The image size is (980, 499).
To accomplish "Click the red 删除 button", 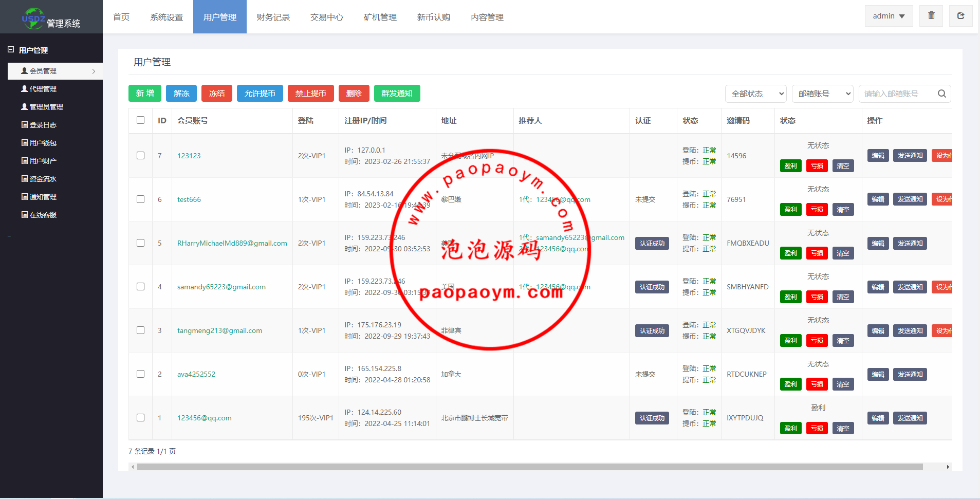I will click(354, 93).
